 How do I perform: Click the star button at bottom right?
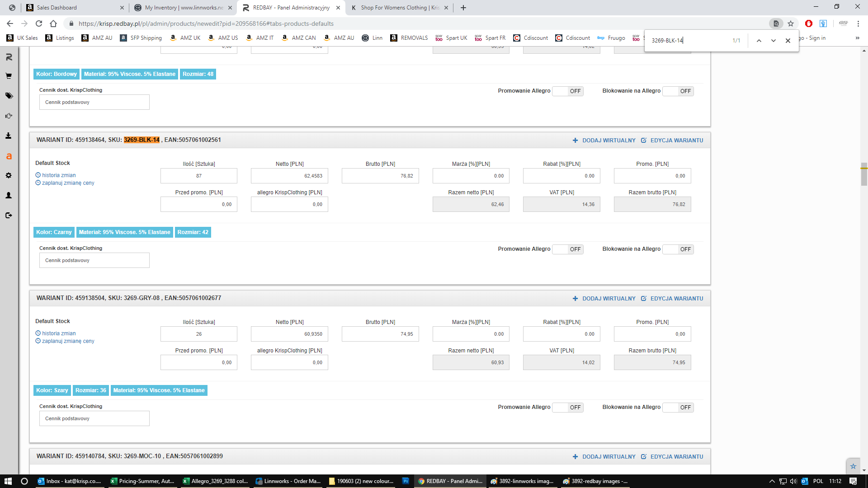click(x=853, y=466)
